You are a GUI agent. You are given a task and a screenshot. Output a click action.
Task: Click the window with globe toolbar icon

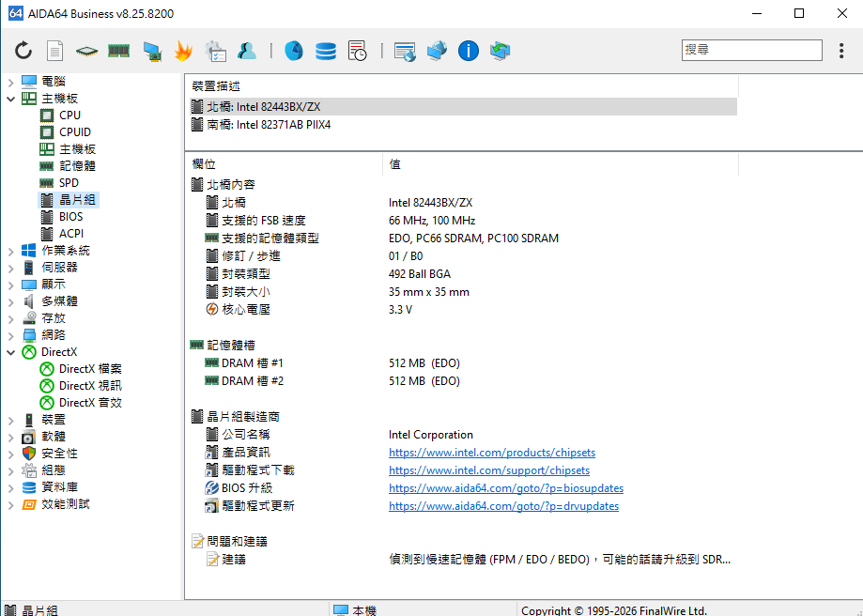point(405,52)
